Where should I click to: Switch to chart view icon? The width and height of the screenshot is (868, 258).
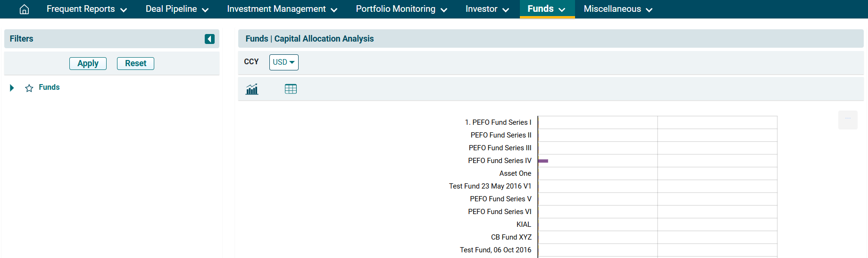(252, 89)
